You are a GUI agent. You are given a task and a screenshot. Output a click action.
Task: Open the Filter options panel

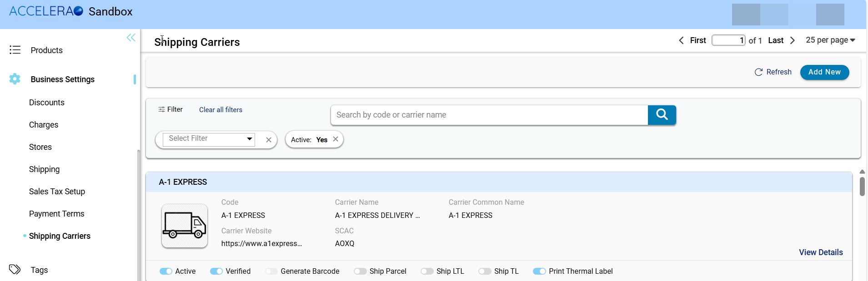tap(171, 109)
